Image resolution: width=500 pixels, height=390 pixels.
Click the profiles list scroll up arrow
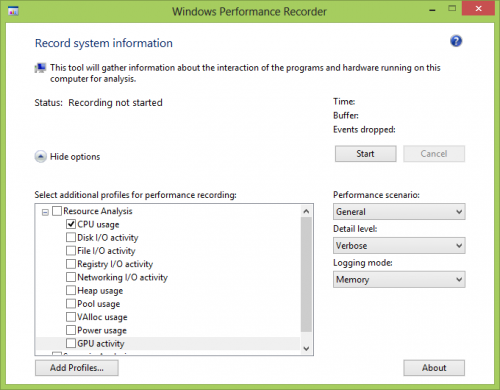pyautogui.click(x=306, y=211)
